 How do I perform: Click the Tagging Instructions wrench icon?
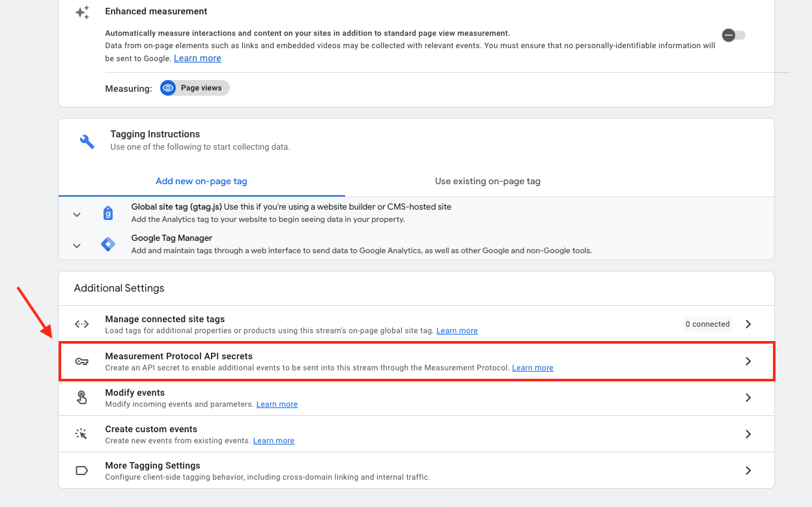(87, 141)
